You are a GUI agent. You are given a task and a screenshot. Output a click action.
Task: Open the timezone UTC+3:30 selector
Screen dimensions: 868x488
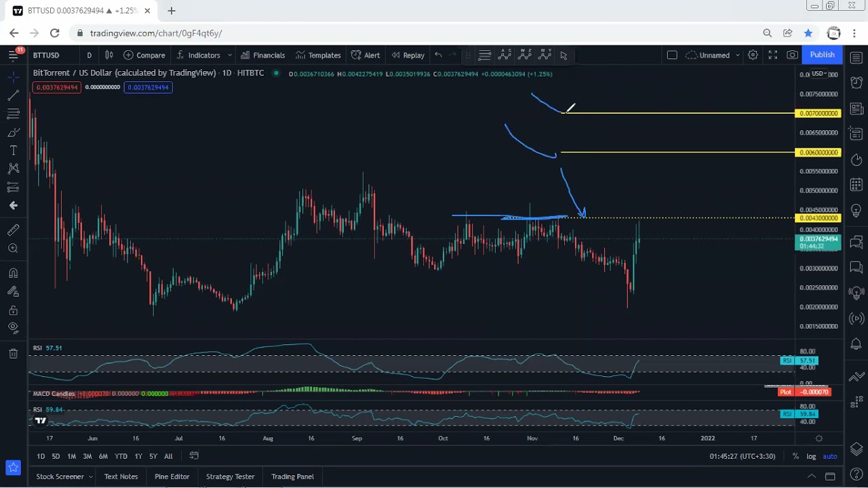click(x=743, y=456)
